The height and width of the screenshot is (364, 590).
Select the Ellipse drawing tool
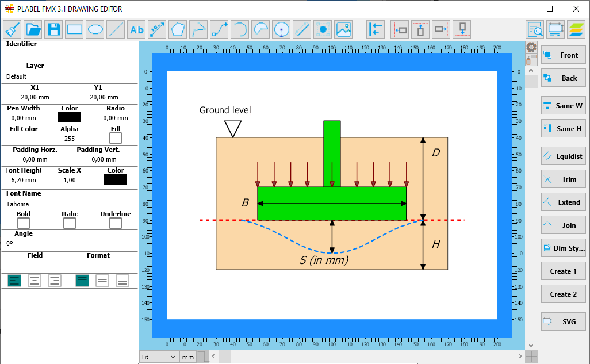tap(95, 29)
